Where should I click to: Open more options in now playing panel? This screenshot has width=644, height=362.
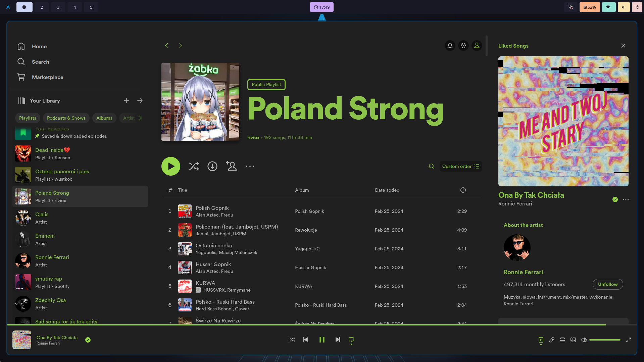[626, 199]
